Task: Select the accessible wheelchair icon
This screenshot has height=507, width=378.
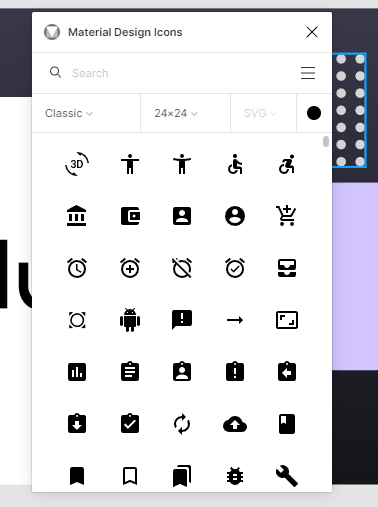Action: 235,164
